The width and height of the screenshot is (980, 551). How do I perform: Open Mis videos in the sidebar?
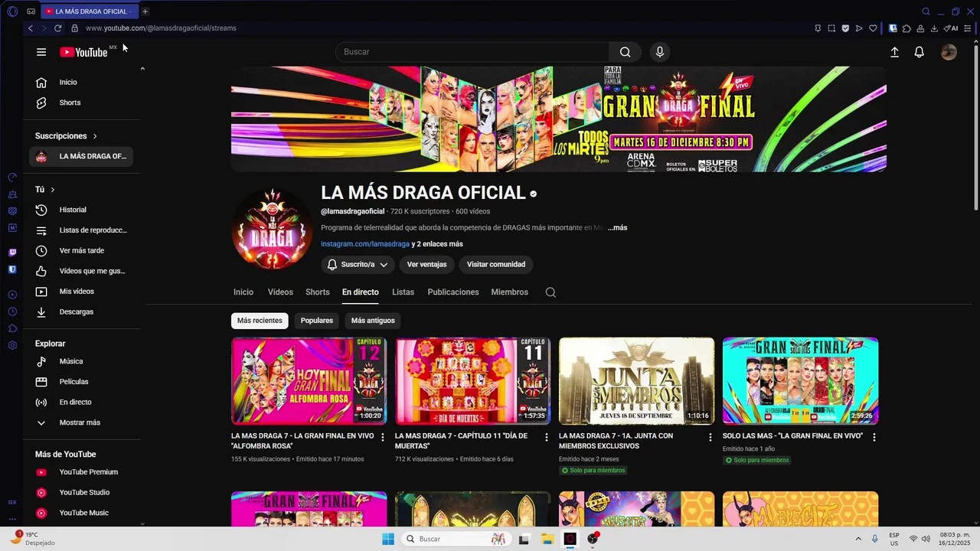click(80, 292)
